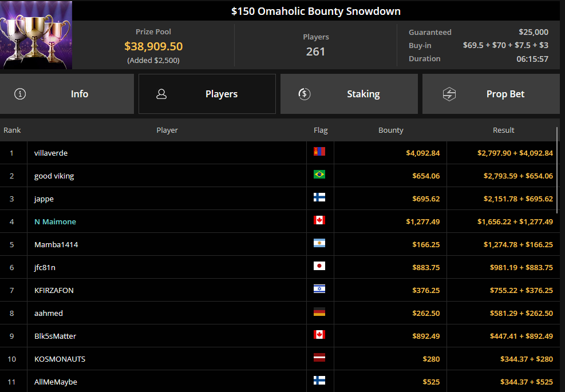
Task: Sort by the Rank column header
Action: pyautogui.click(x=12, y=130)
